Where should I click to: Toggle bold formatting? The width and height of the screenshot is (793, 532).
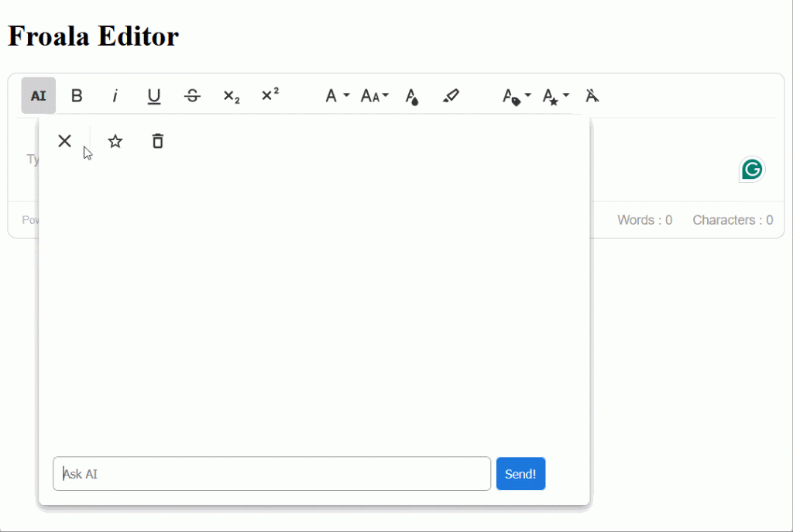(77, 95)
